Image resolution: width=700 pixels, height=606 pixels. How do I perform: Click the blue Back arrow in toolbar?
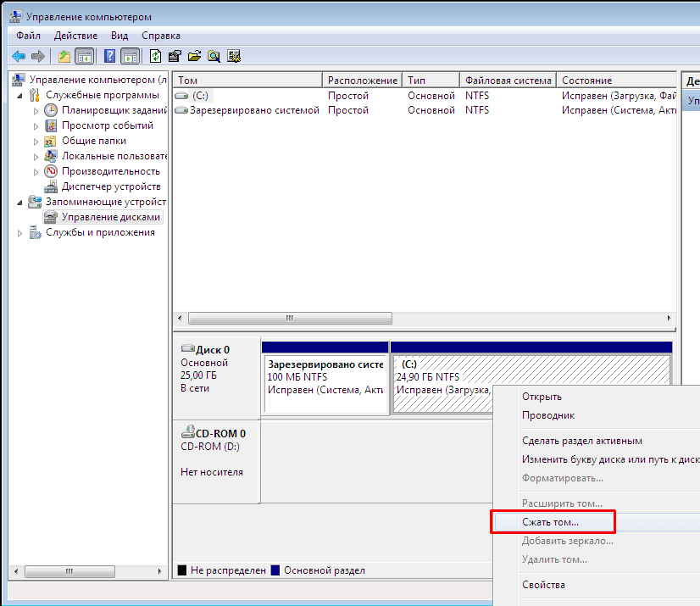pyautogui.click(x=18, y=56)
